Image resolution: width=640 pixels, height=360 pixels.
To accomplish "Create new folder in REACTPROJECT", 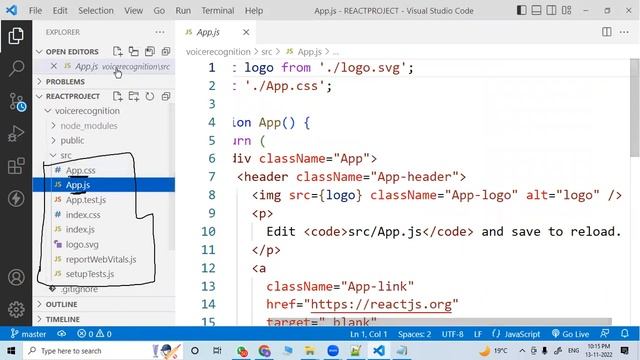I will [x=133, y=96].
